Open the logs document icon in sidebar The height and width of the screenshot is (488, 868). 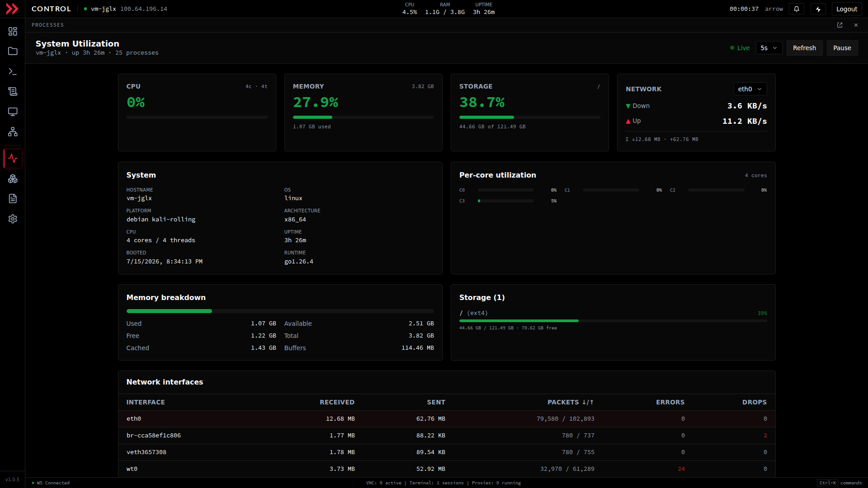click(x=13, y=199)
